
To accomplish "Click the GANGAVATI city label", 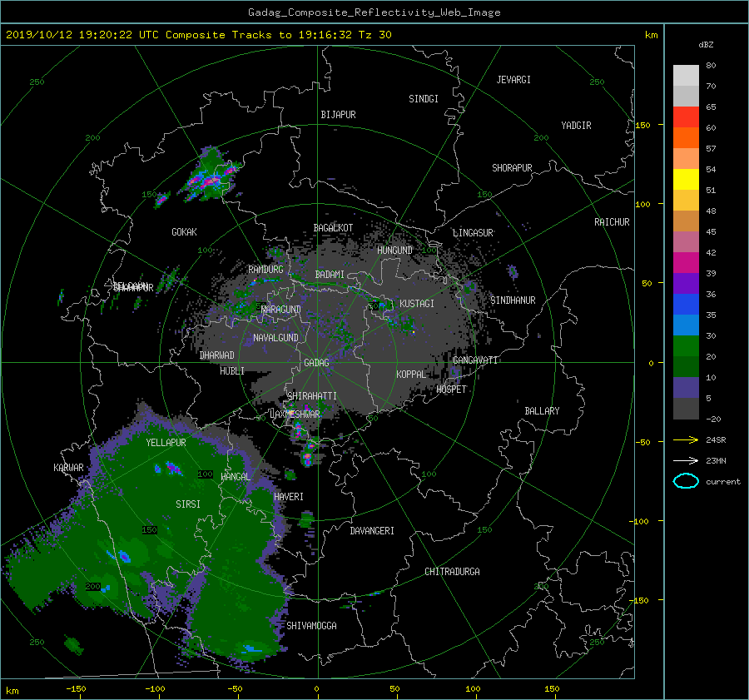I will (475, 360).
